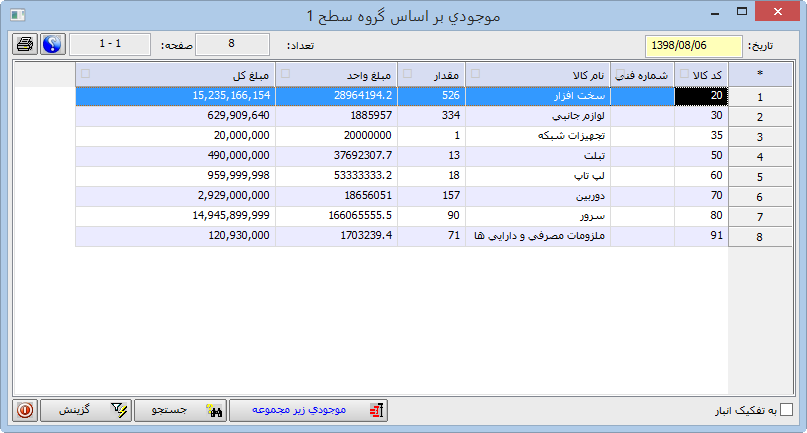Click the دوربین item name cell
Viewport: 807px width, 433px height.
pos(538,196)
